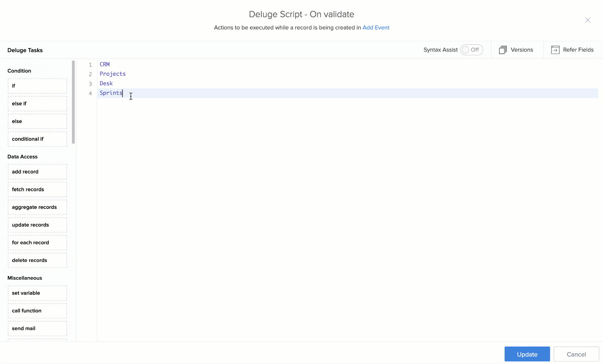Click line number 1 in the gutter
The height and width of the screenshot is (364, 603).
pos(90,65)
